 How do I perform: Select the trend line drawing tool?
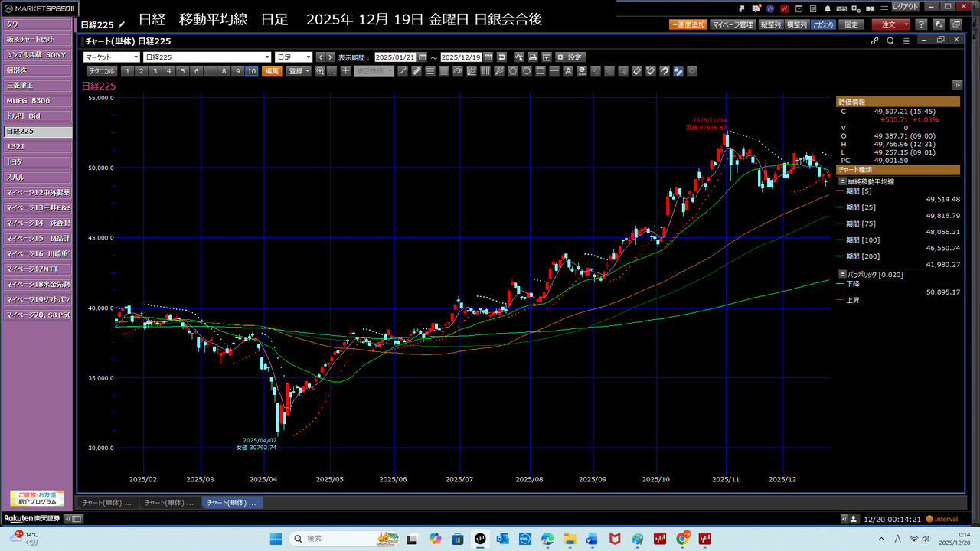(403, 71)
